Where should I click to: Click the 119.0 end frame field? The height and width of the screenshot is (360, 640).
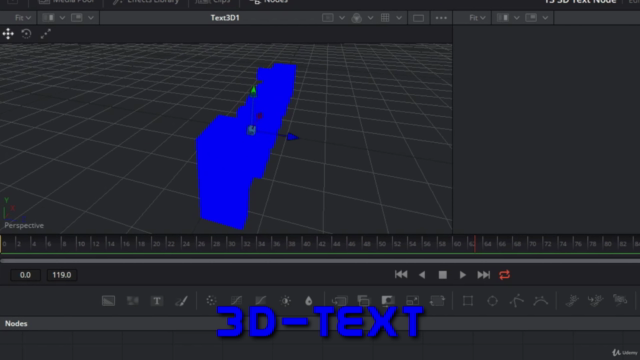pyautogui.click(x=62, y=275)
